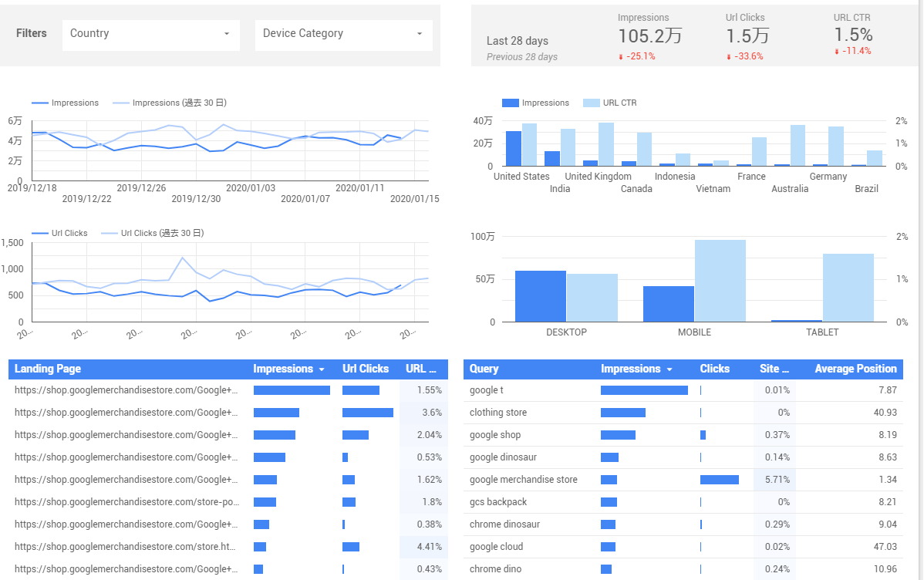Click the -25.1% impressions change indicator
The height and width of the screenshot is (580, 924).
(637, 56)
